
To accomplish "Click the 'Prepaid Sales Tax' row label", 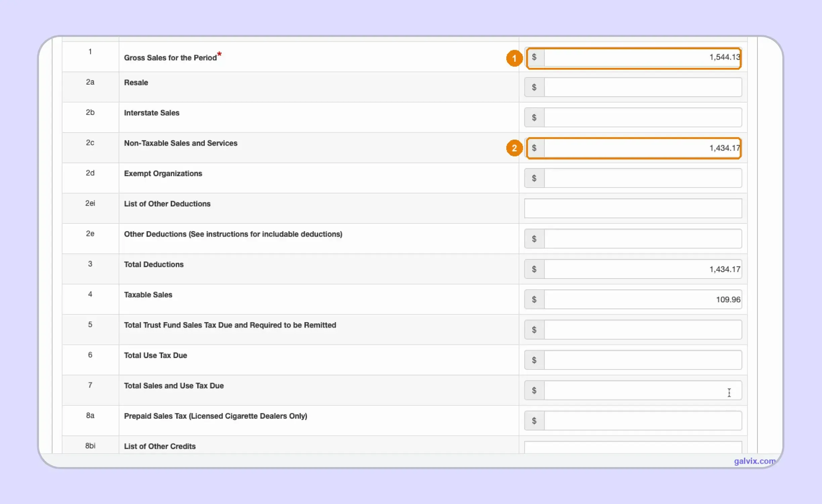I will tap(216, 416).
